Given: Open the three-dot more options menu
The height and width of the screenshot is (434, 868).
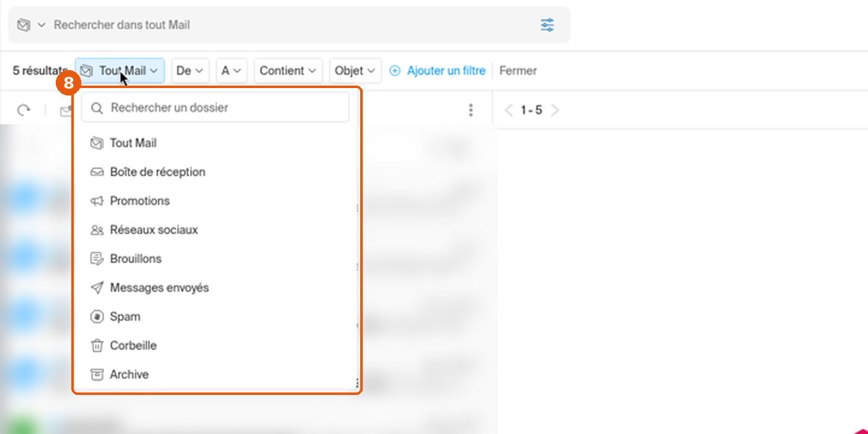Looking at the screenshot, I should [471, 110].
